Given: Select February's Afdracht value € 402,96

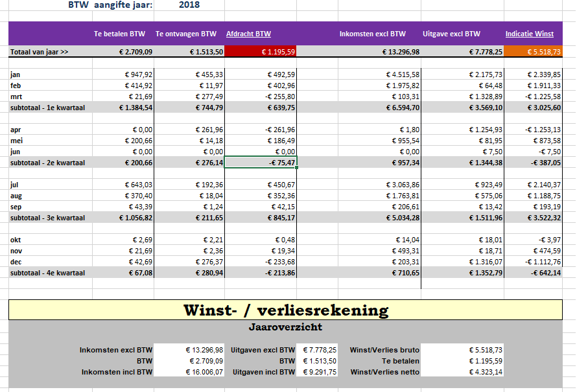Looking at the screenshot, I should pyautogui.click(x=281, y=86).
